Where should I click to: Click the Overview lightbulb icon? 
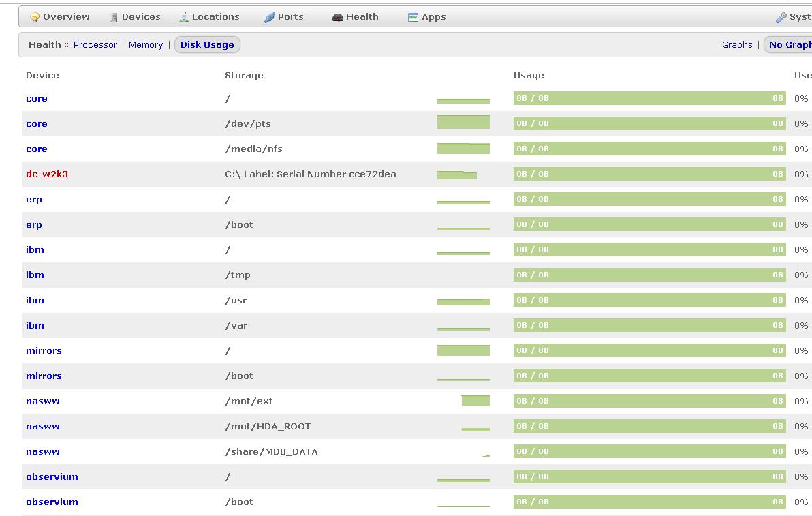[35, 18]
